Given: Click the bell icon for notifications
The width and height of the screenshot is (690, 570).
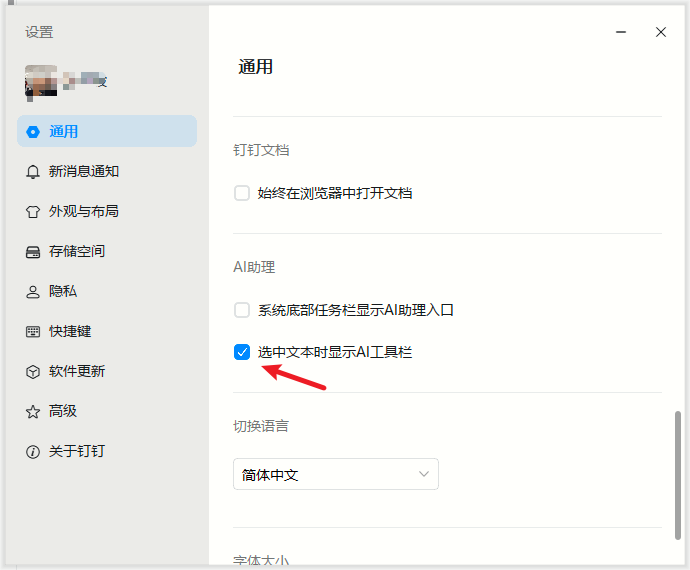Looking at the screenshot, I should tap(33, 171).
